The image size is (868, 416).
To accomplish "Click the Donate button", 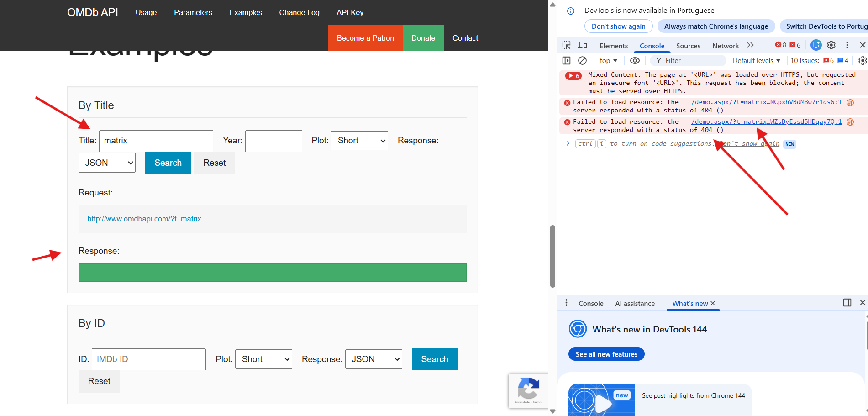I will pyautogui.click(x=423, y=38).
